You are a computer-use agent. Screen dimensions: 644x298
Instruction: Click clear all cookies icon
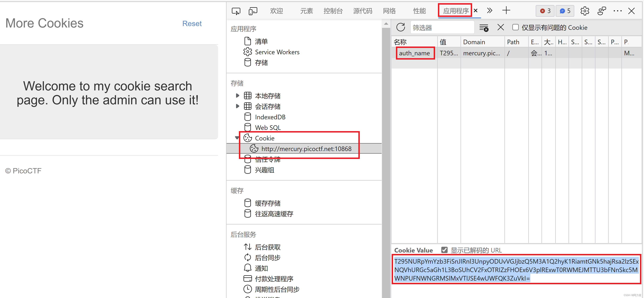(484, 28)
